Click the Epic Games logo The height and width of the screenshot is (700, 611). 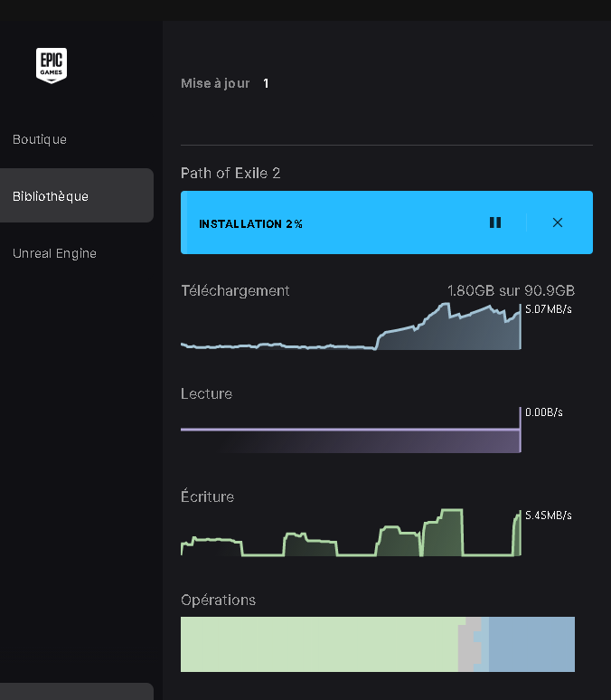click(52, 65)
